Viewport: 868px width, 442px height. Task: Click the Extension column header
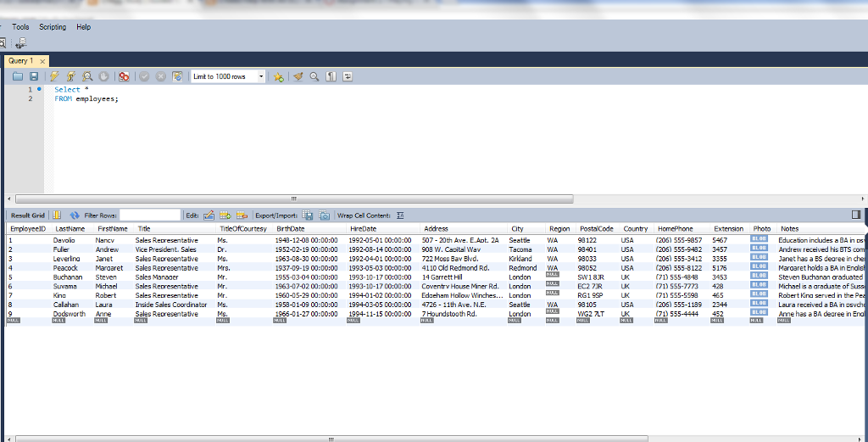click(x=729, y=229)
